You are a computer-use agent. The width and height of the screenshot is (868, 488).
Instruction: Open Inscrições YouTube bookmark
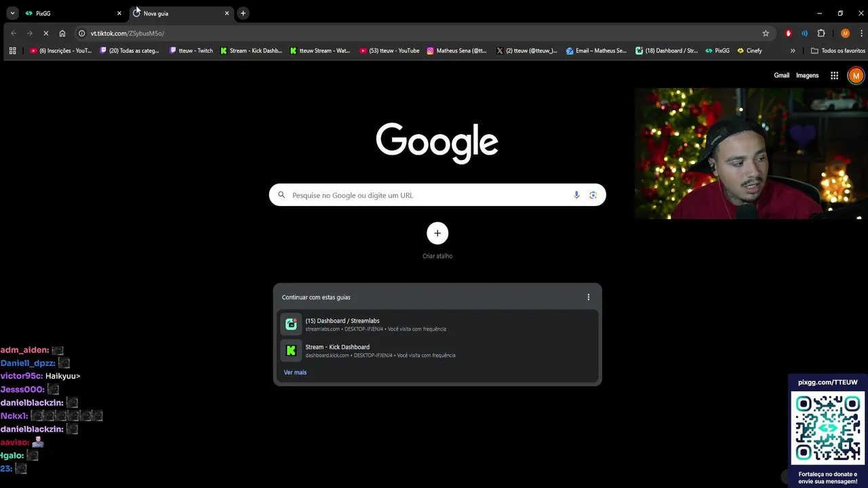point(60,51)
